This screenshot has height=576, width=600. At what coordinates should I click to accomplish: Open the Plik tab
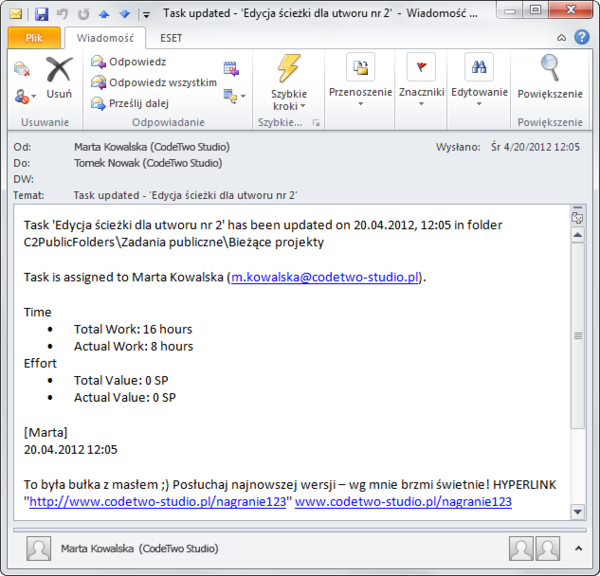click(34, 38)
